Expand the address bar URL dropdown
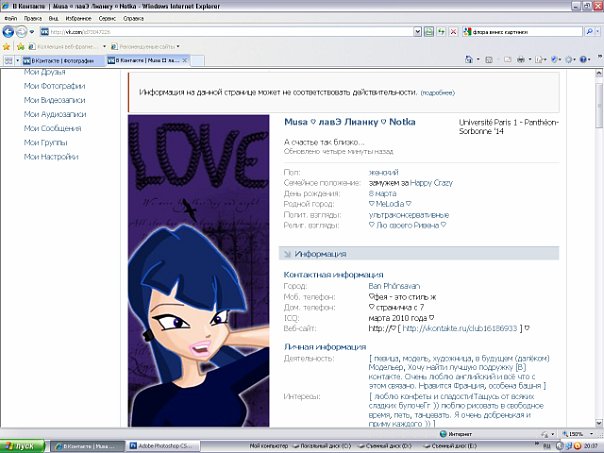Image resolution: width=604 pixels, height=453 pixels. tap(416, 32)
